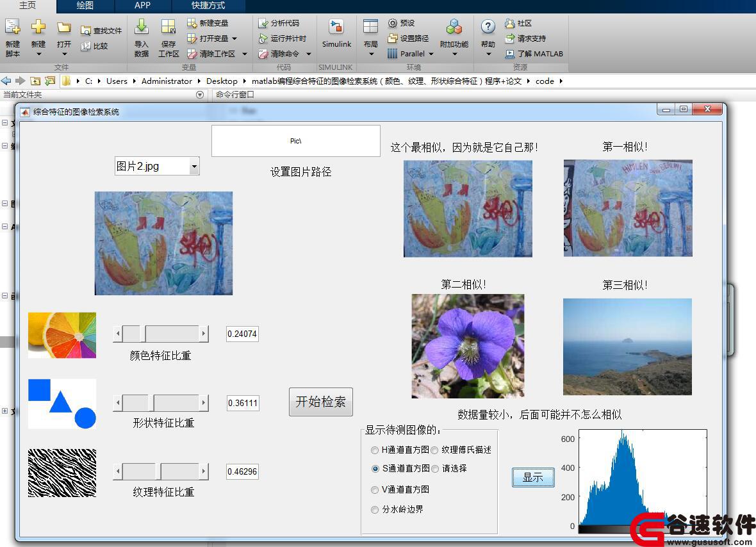Select 请选择 radio button
756x547 pixels.
click(x=435, y=468)
